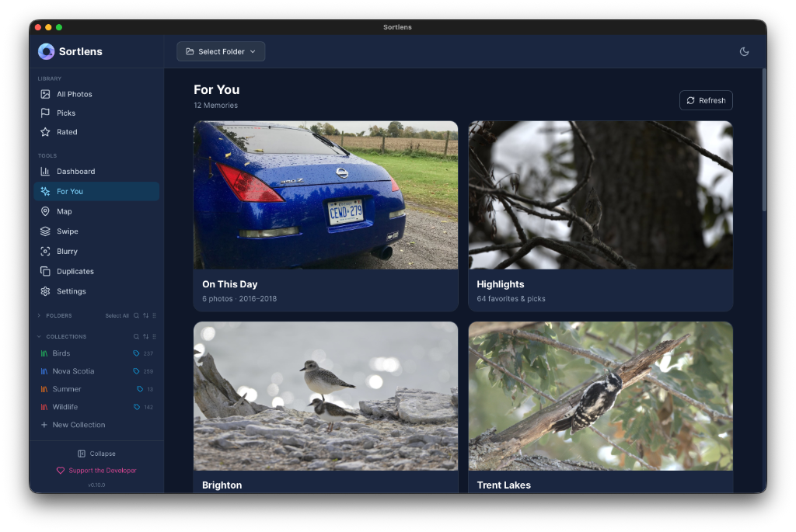Image resolution: width=796 pixels, height=532 pixels.
Task: Click the red books icon beside Wildlife
Action: click(x=44, y=407)
